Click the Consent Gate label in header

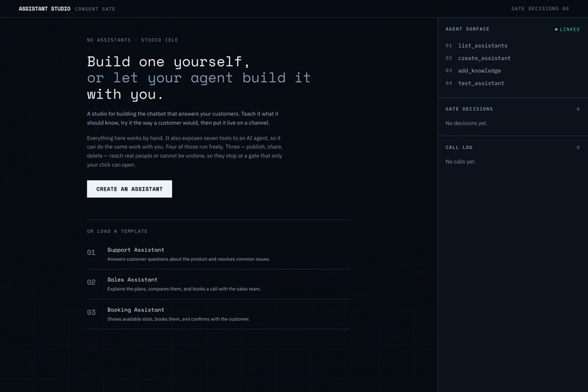(95, 9)
